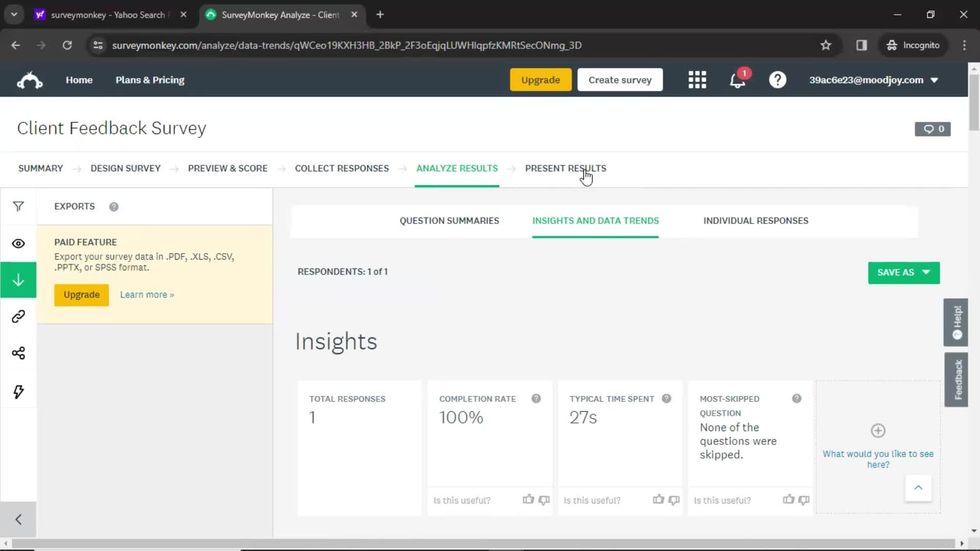The image size is (980, 551).
Task: Open the Share results icon
Action: pyautogui.click(x=18, y=353)
